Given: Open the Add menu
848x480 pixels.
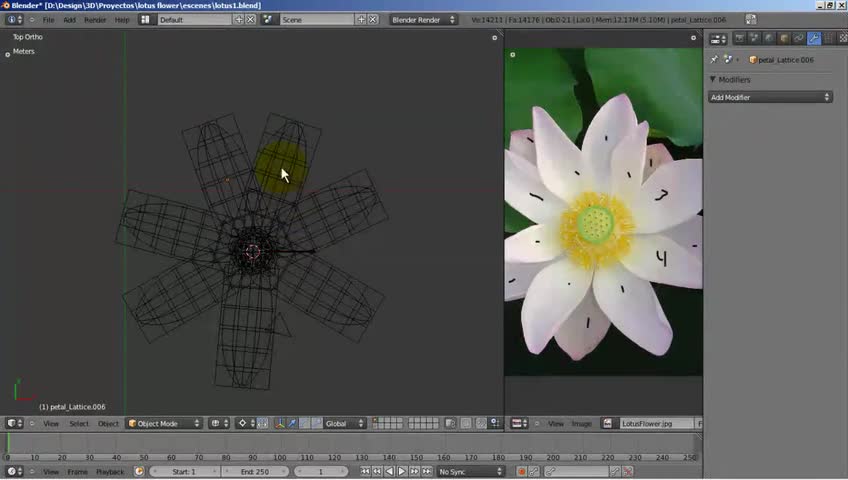Looking at the screenshot, I should pos(69,19).
